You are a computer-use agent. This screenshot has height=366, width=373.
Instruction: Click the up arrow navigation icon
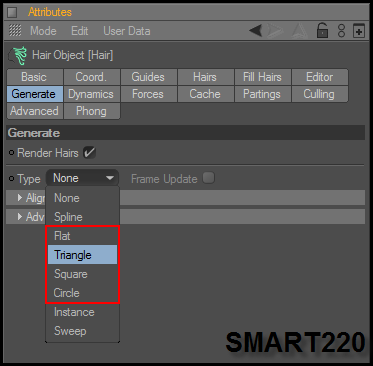(x=299, y=31)
